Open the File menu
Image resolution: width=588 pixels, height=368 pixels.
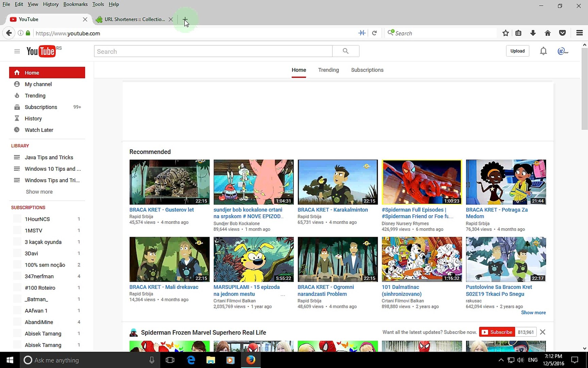(x=6, y=4)
